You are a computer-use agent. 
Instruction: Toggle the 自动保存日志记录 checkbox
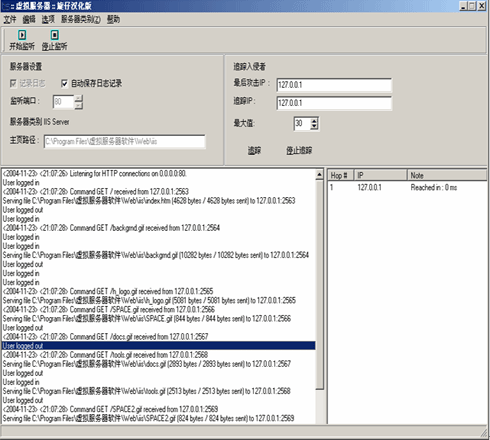tap(65, 83)
